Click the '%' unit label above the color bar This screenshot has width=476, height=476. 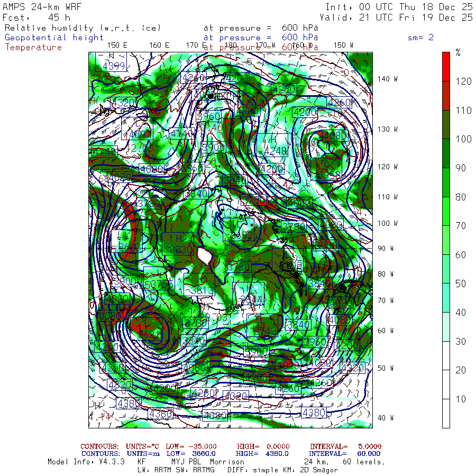coord(458,52)
